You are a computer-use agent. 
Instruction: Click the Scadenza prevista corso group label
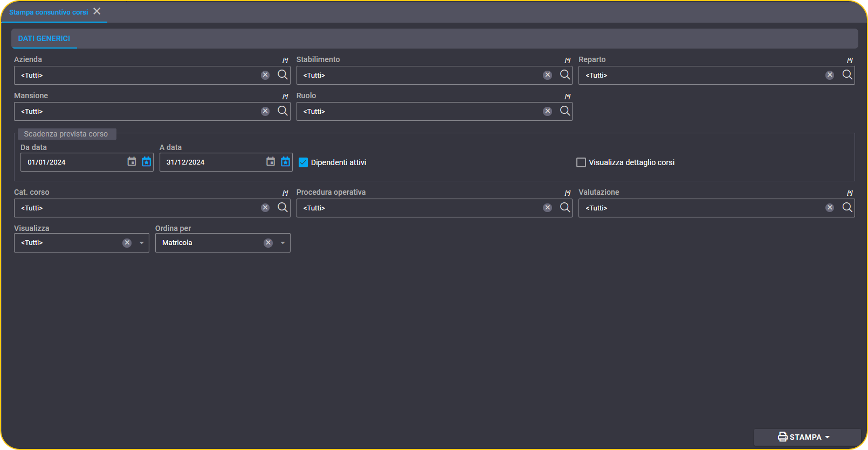[x=66, y=134]
